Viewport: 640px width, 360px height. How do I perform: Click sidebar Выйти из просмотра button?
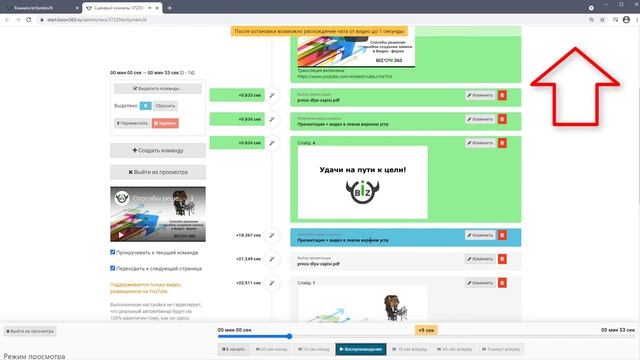(x=158, y=172)
